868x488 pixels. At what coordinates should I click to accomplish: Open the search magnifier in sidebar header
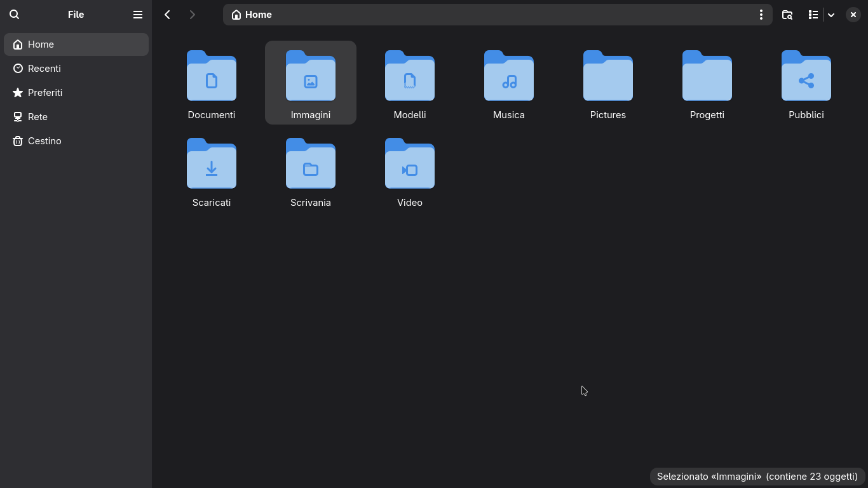15,15
